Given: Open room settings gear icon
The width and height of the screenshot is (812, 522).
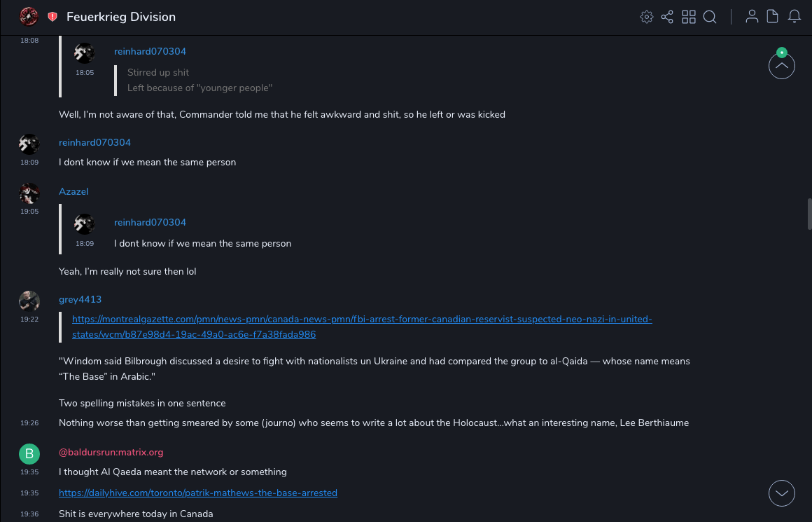Looking at the screenshot, I should point(647,17).
